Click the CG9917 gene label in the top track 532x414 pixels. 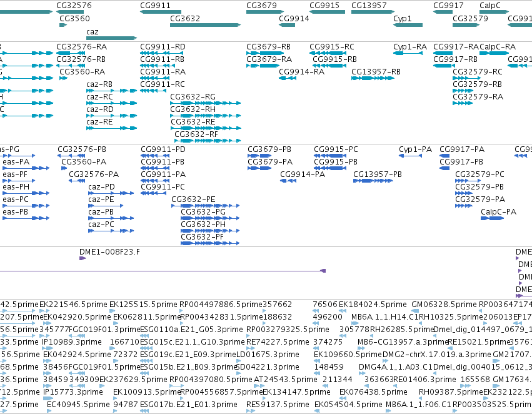click(448, 6)
